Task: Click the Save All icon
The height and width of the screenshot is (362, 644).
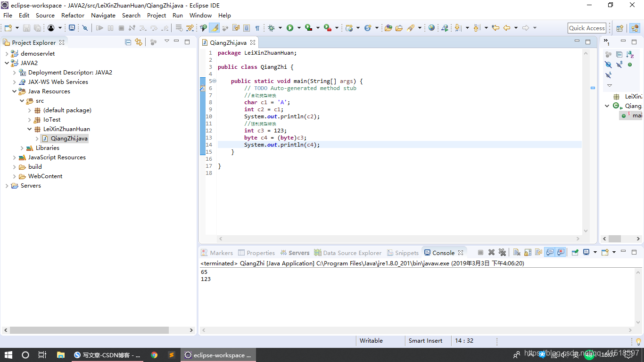Action: click(37, 28)
